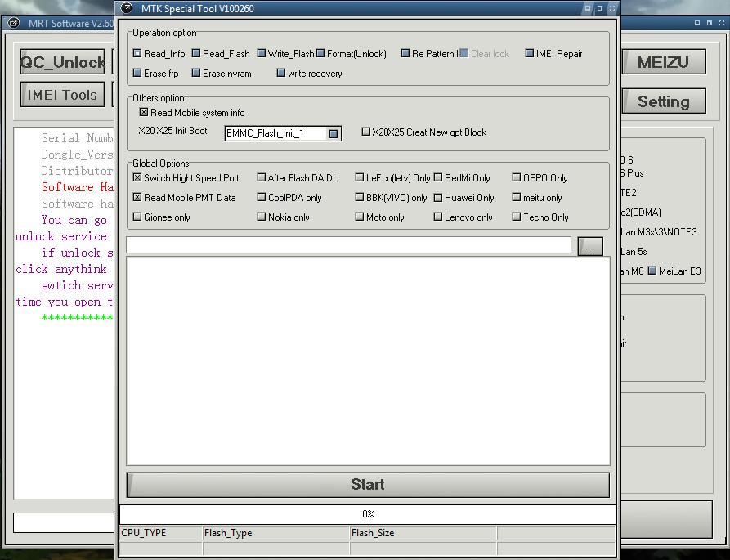Click the 0% progress bar
The width and height of the screenshot is (730, 560).
pyautogui.click(x=368, y=514)
